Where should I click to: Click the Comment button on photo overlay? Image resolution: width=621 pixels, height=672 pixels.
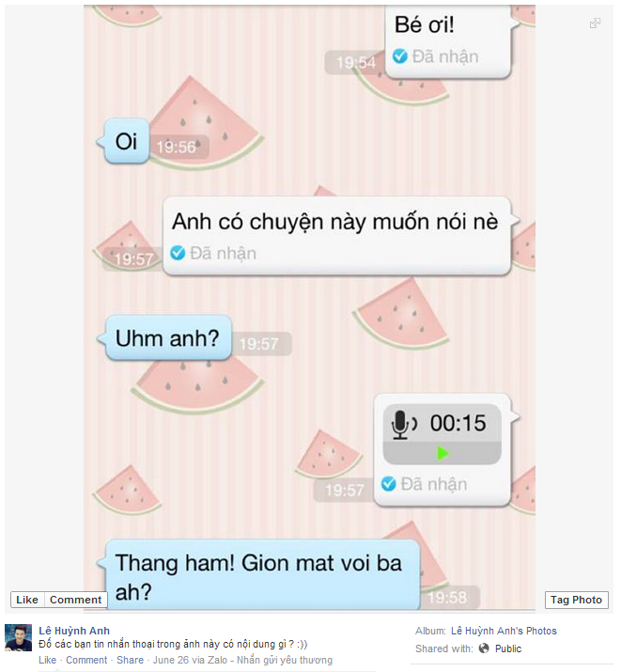[75, 600]
